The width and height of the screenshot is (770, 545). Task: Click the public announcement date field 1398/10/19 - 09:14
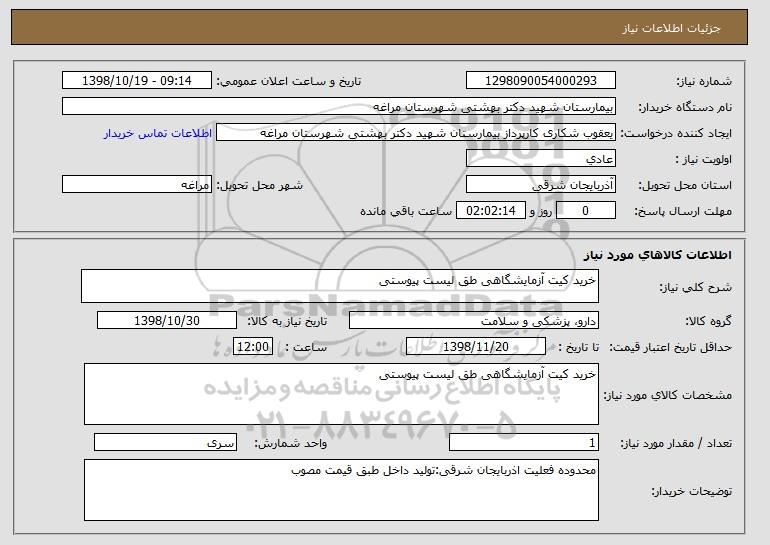(137, 81)
